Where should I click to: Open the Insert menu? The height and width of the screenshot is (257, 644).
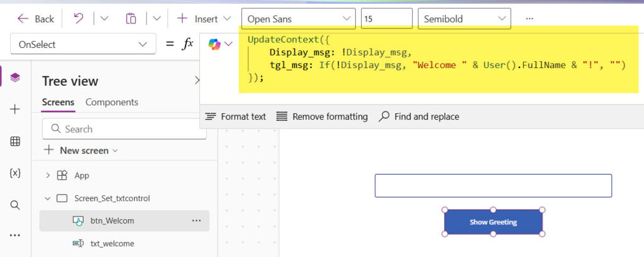click(x=204, y=19)
